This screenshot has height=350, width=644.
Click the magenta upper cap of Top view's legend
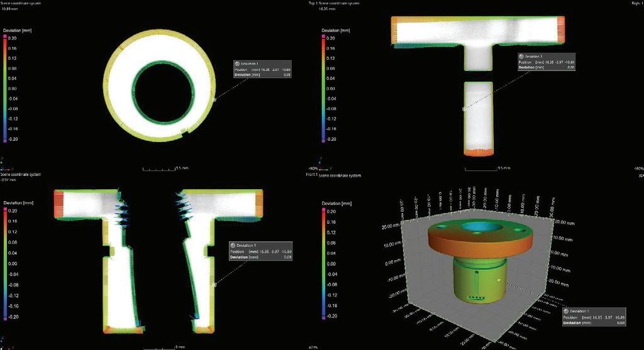(5, 36)
